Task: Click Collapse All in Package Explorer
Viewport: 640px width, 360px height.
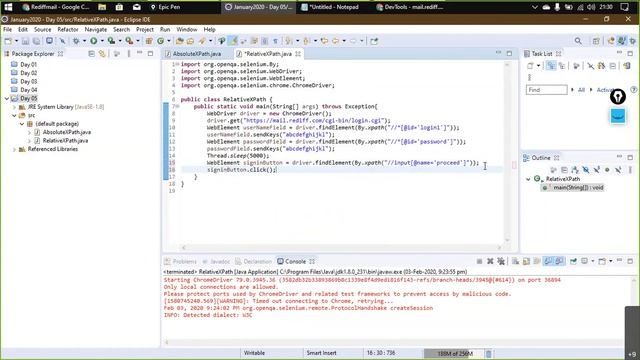Action: pos(91,53)
